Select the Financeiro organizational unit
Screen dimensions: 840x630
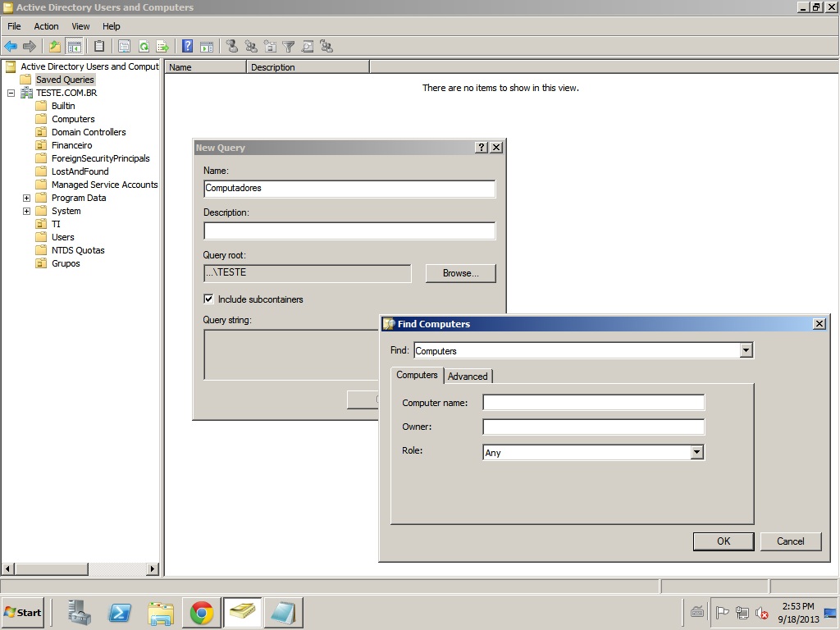click(72, 145)
